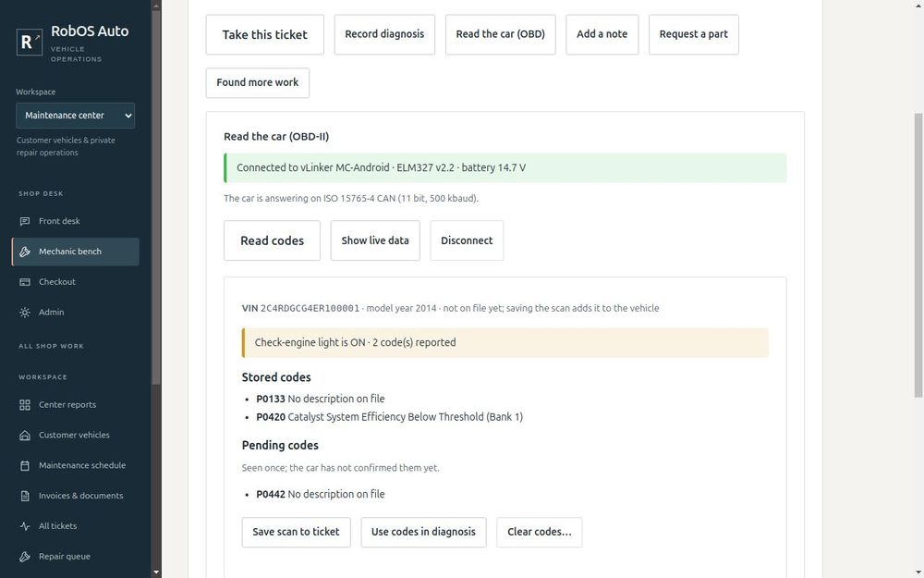Click Clear codes… button
The image size is (924, 578).
pyautogui.click(x=540, y=532)
